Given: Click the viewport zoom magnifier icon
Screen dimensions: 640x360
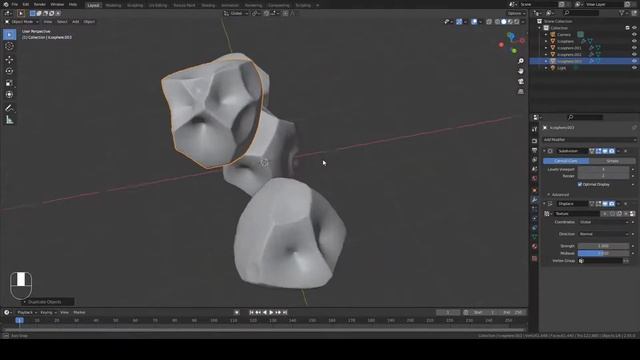Looking at the screenshot, I should click(x=521, y=61).
